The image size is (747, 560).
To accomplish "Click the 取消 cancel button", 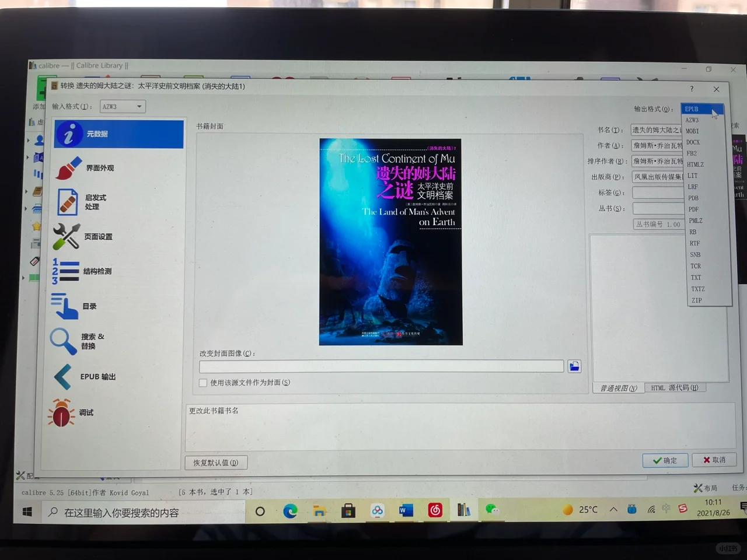I will pos(714,460).
